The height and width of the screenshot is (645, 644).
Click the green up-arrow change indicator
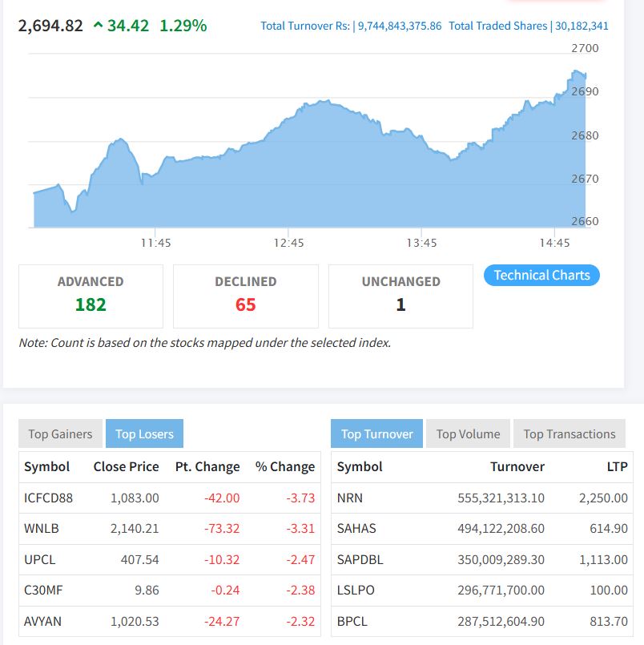(x=98, y=26)
